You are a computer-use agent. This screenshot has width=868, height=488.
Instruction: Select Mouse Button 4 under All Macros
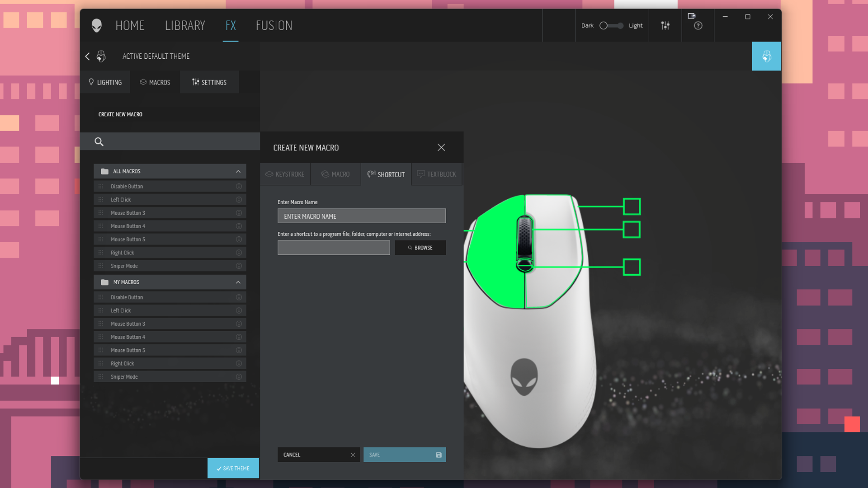click(x=170, y=226)
